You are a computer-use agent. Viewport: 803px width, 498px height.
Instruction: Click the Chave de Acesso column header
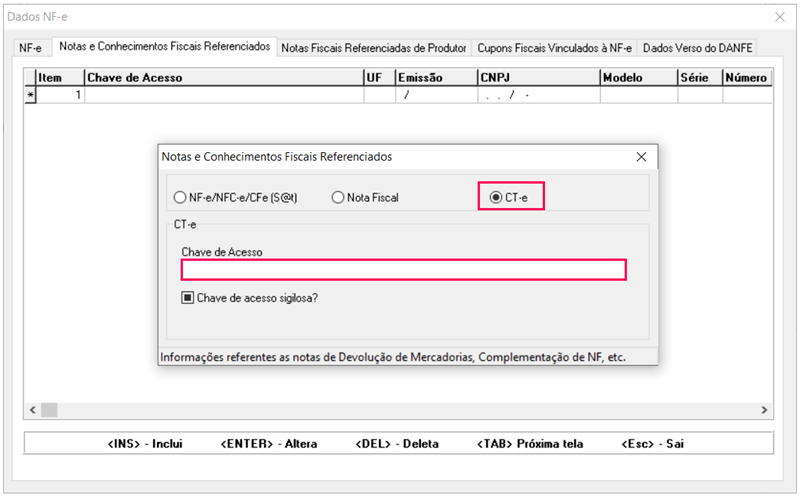click(x=223, y=78)
